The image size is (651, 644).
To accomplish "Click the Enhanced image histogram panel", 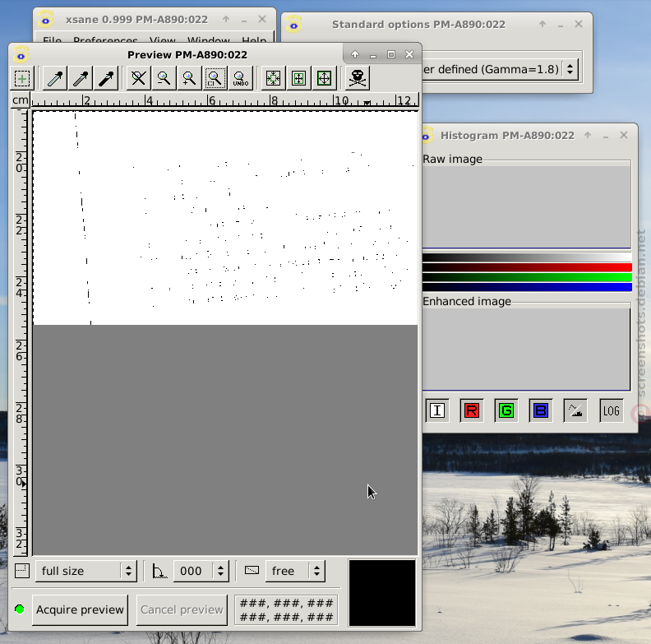I will pyautogui.click(x=526, y=349).
